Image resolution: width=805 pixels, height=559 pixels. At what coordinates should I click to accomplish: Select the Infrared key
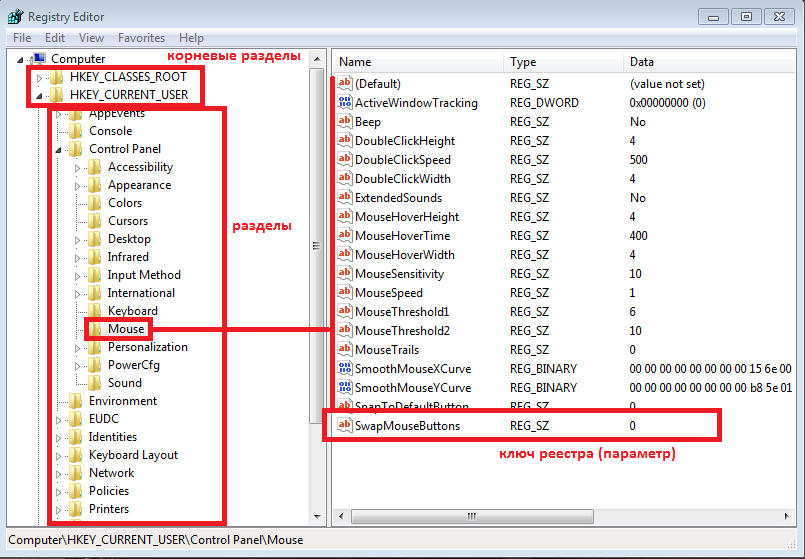pos(128,257)
